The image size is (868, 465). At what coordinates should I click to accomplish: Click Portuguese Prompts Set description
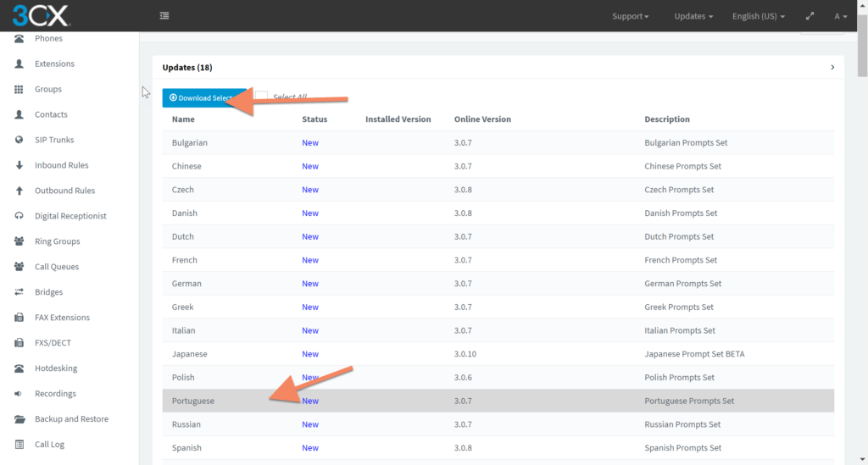point(689,401)
